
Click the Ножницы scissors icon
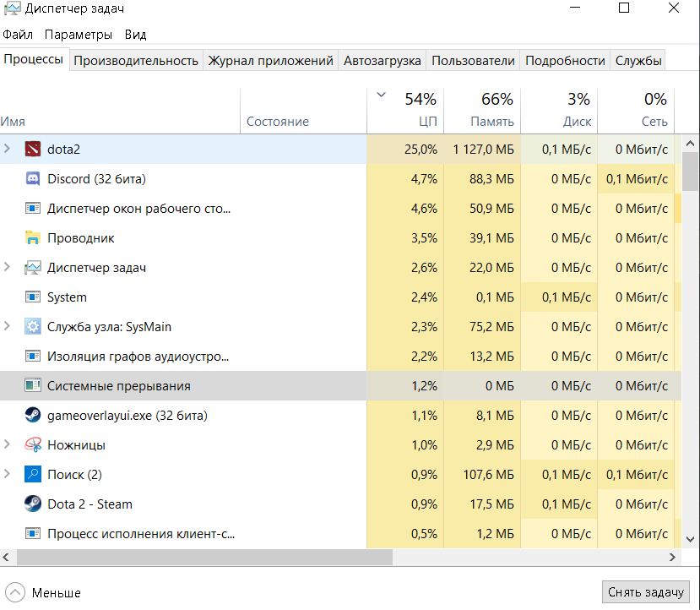33,445
